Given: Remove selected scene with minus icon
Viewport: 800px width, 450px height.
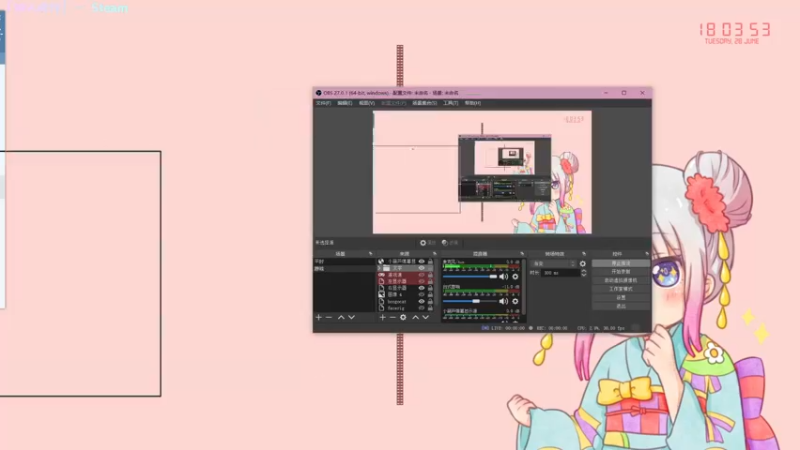Looking at the screenshot, I should coord(329,317).
